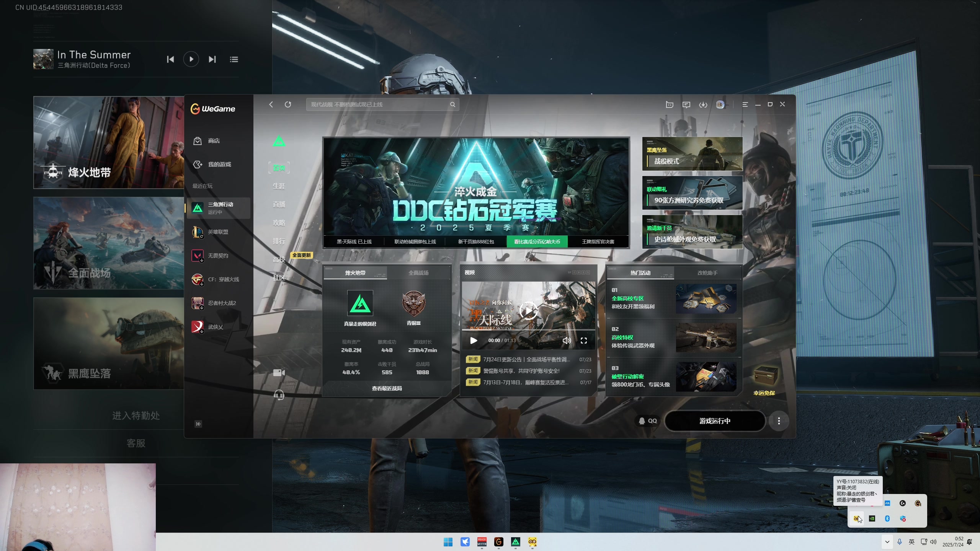Switch stats panel to 全面战场 tab
Image resolution: width=980 pixels, height=551 pixels.
click(x=418, y=273)
